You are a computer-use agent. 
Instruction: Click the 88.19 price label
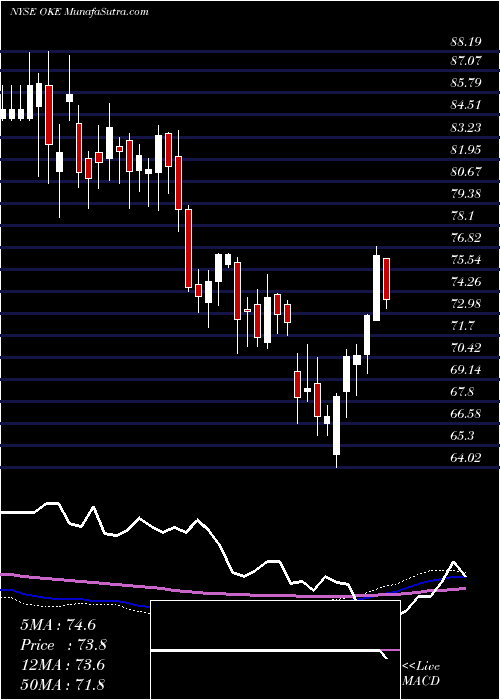[x=466, y=42]
